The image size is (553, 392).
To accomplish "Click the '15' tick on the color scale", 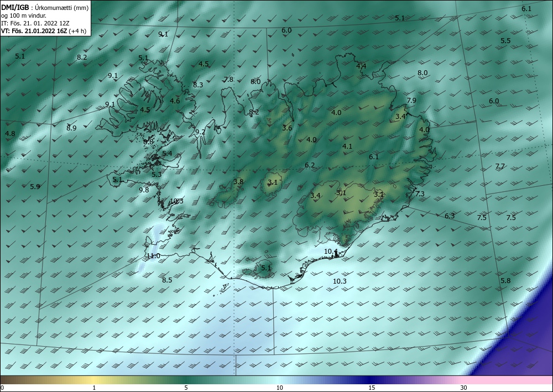I will pyautogui.click(x=372, y=388).
